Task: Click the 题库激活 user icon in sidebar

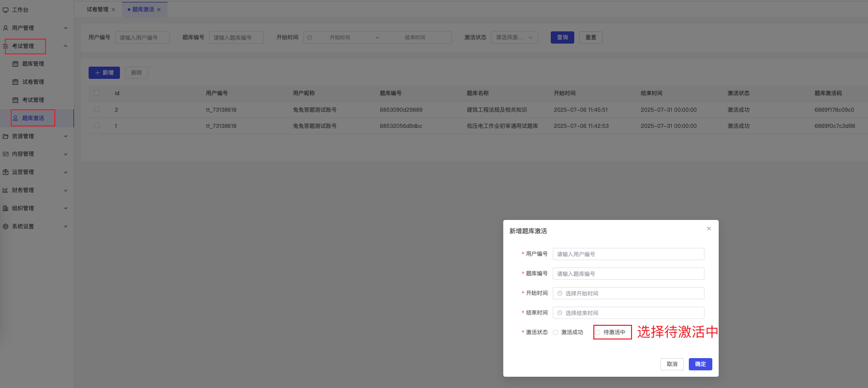Action: [x=15, y=119]
